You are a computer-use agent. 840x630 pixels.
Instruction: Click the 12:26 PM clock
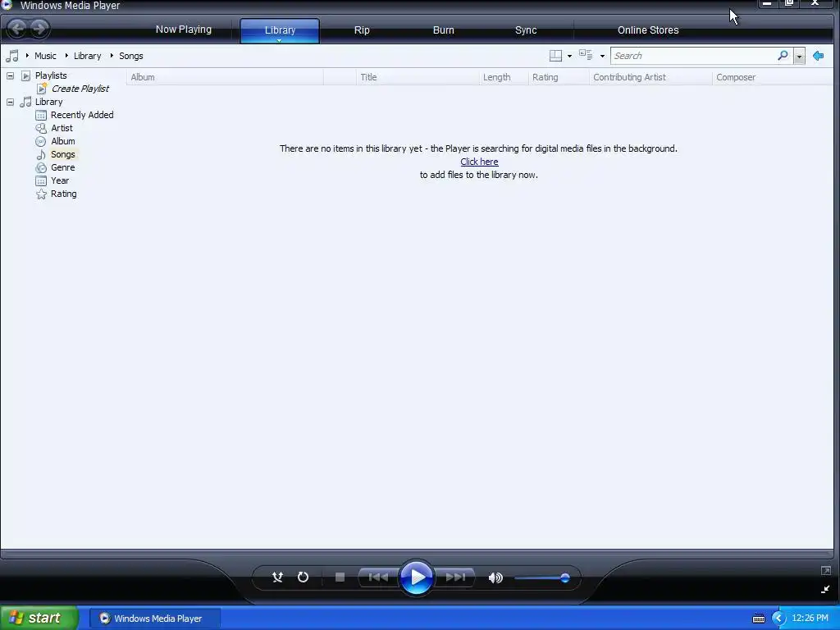(x=810, y=619)
